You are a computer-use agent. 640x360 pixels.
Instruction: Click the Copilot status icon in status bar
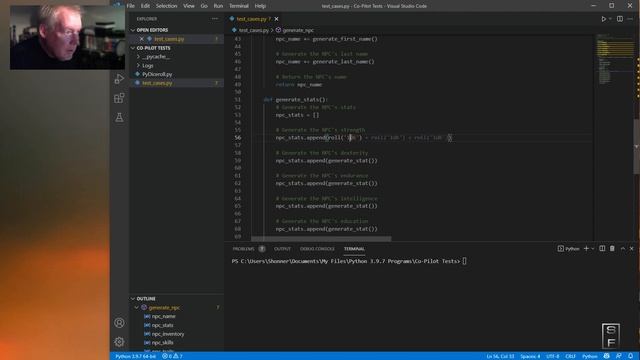(x=607, y=356)
